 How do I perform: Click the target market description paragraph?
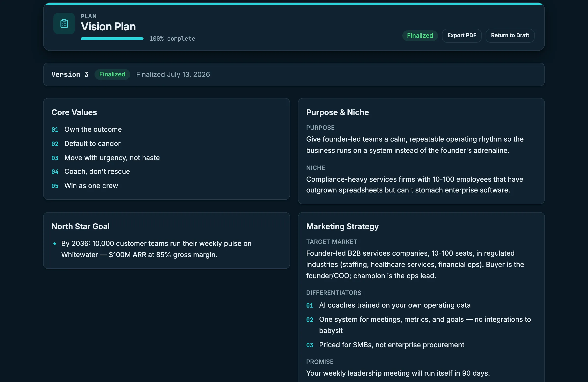click(415, 264)
